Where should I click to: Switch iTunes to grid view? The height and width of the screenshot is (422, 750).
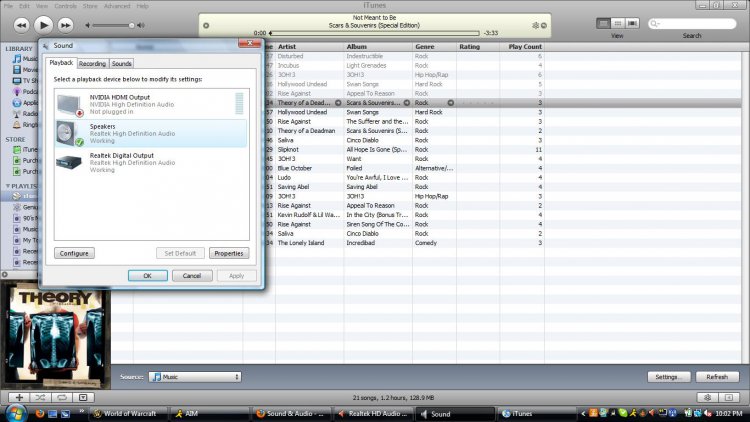tap(618, 23)
